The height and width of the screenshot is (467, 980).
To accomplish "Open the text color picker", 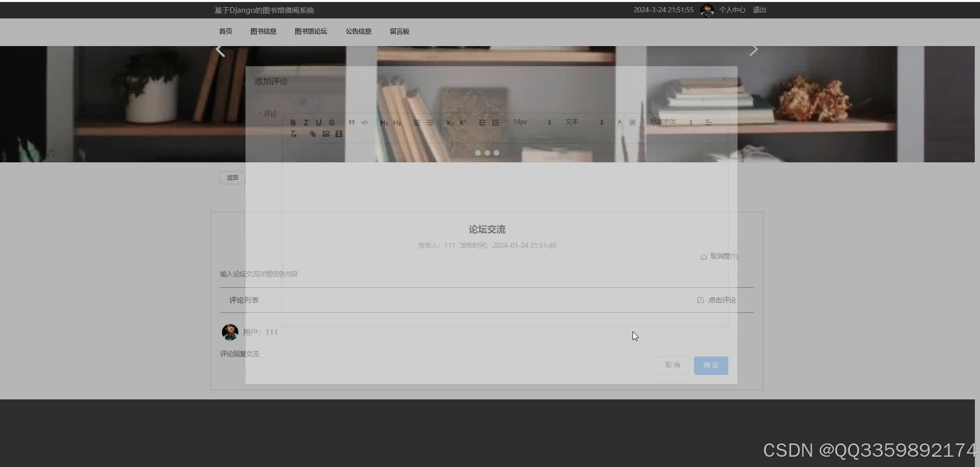I will [x=619, y=122].
